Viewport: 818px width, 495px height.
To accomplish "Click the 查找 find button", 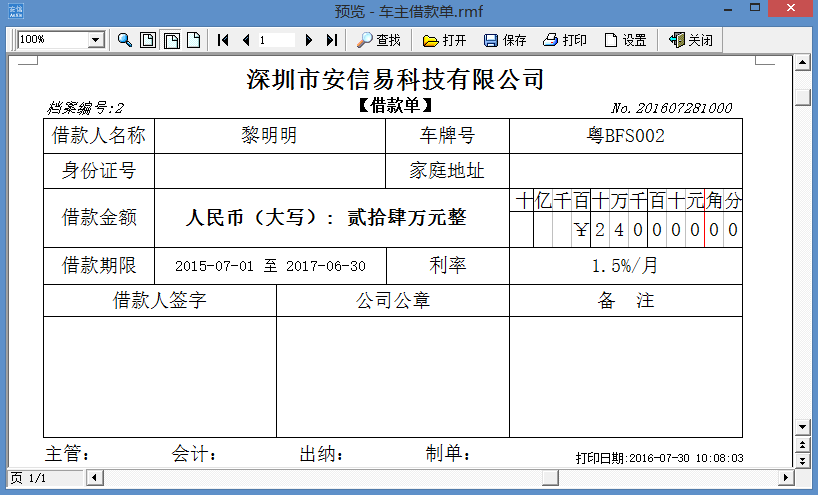I will pos(379,40).
